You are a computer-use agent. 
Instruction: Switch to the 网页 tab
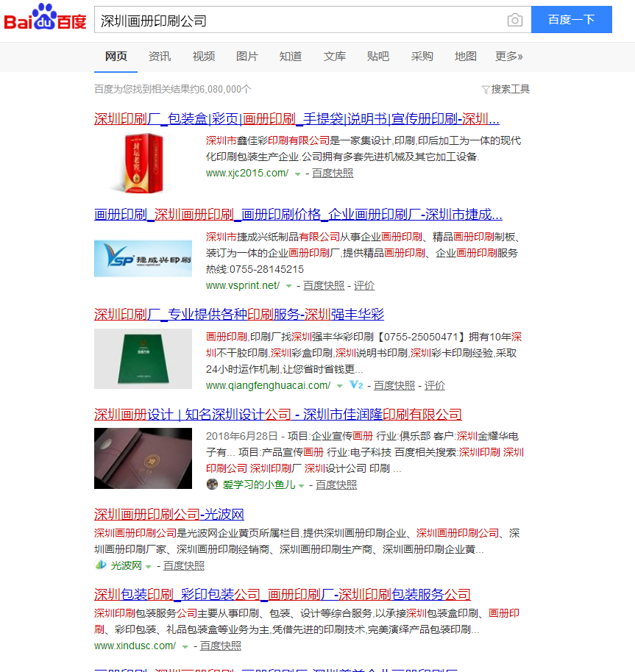116,57
